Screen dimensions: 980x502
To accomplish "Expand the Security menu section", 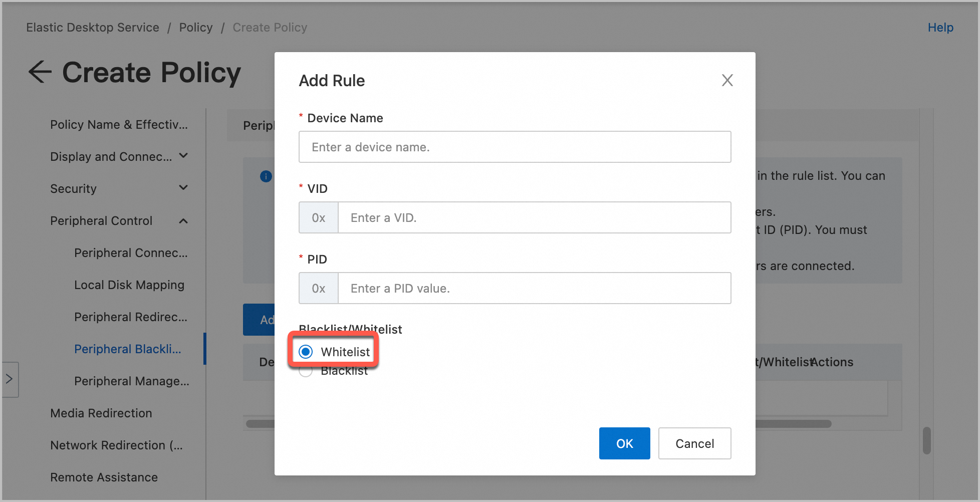I will click(x=183, y=188).
